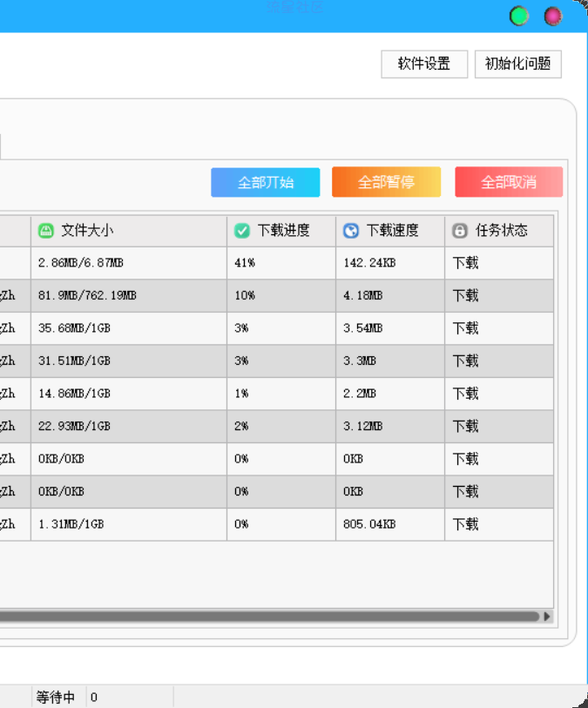
Task: Click 下载 status in the 142.24KB row
Action: click(x=499, y=263)
